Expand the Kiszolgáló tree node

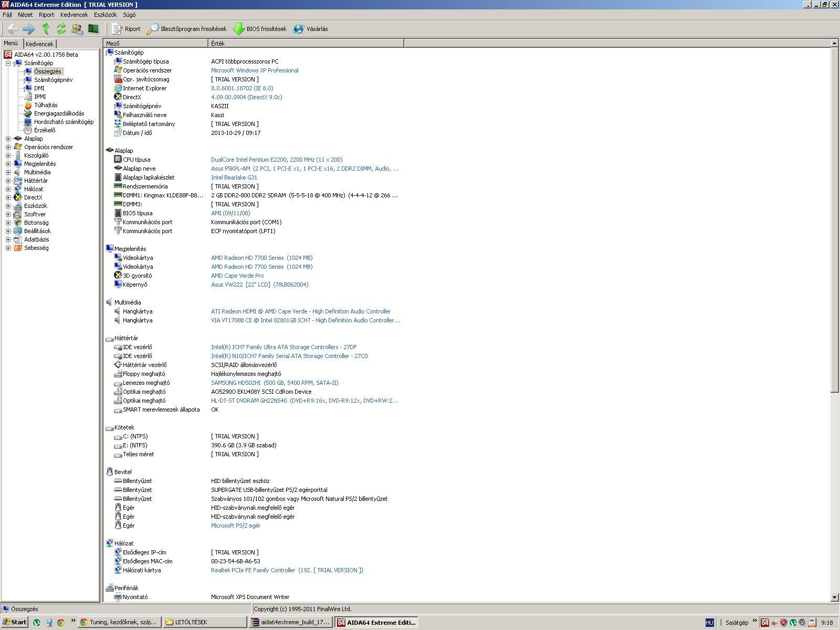tap(8, 155)
